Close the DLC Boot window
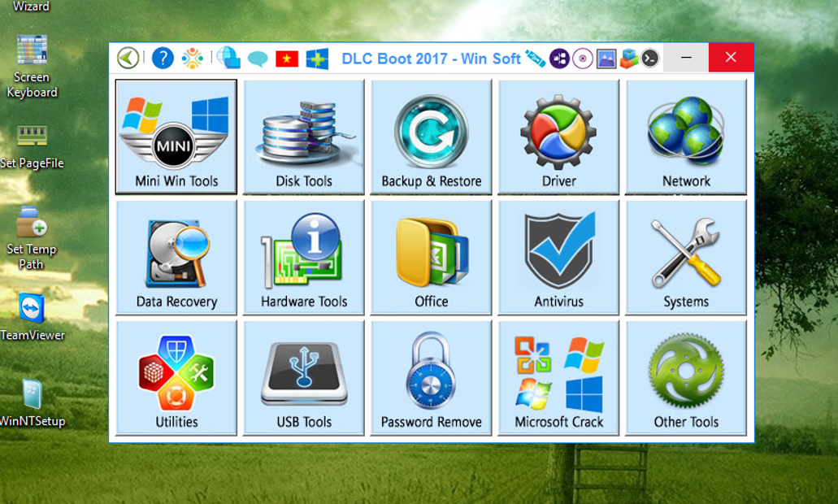The height and width of the screenshot is (504, 838). pos(731,57)
